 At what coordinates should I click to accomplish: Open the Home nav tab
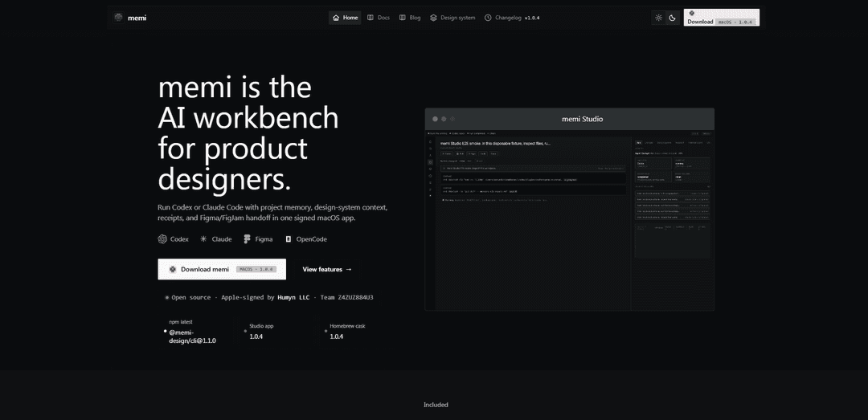tap(345, 18)
